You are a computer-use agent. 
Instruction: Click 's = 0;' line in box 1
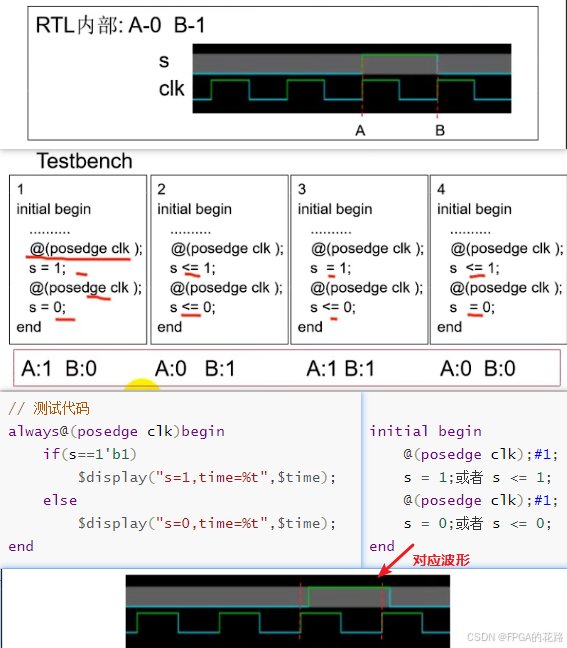(47, 307)
